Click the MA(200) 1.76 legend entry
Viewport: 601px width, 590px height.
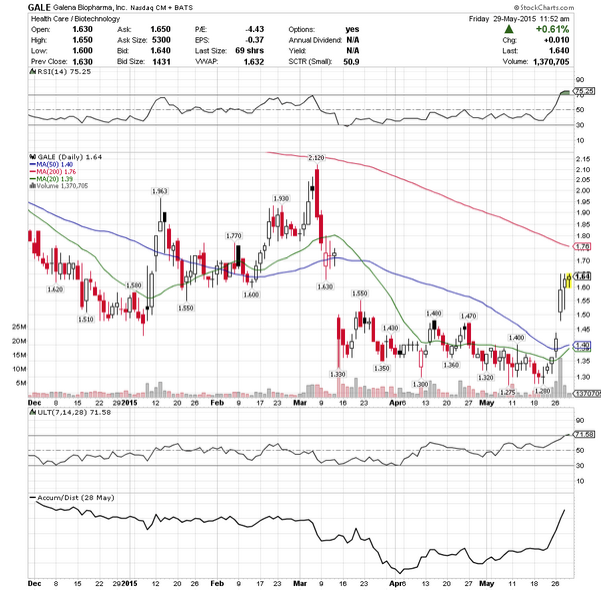tap(56, 172)
